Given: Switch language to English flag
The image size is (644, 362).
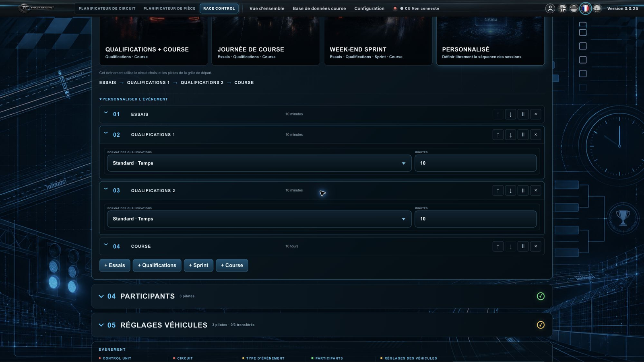Looking at the screenshot, I should pos(562,8).
